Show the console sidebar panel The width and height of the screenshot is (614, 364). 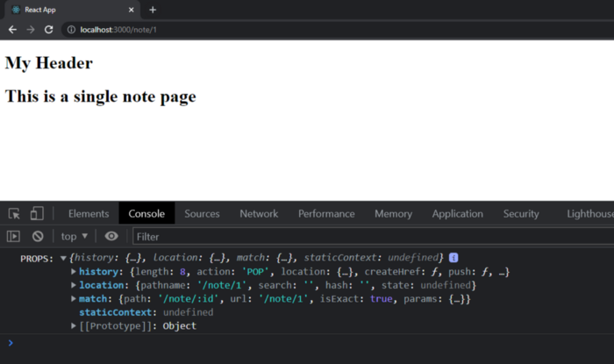coord(13,236)
